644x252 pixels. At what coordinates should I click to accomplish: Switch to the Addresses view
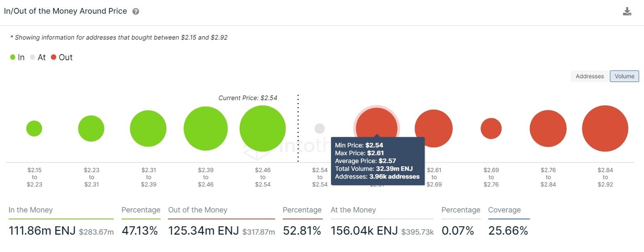[589, 76]
